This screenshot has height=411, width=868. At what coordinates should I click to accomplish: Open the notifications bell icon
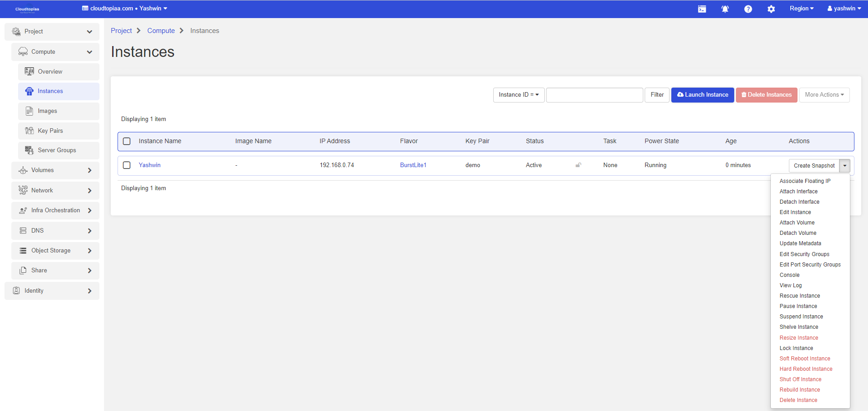point(725,9)
